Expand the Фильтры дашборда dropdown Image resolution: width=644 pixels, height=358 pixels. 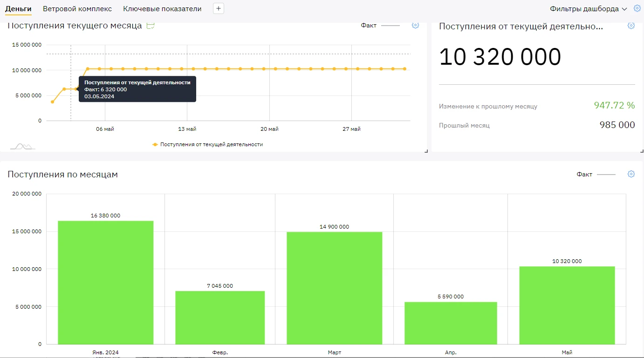coord(588,9)
